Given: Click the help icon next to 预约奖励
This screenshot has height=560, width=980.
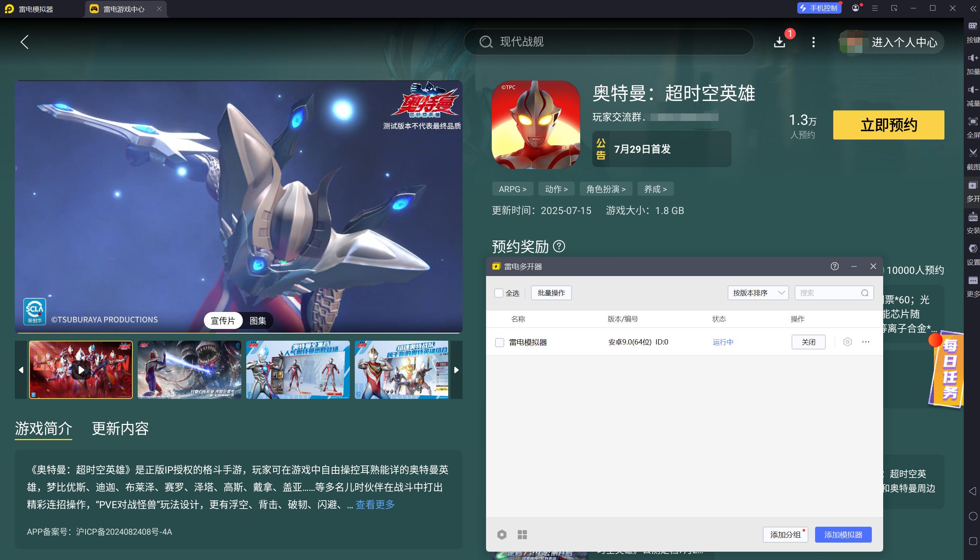Looking at the screenshot, I should tap(559, 246).
